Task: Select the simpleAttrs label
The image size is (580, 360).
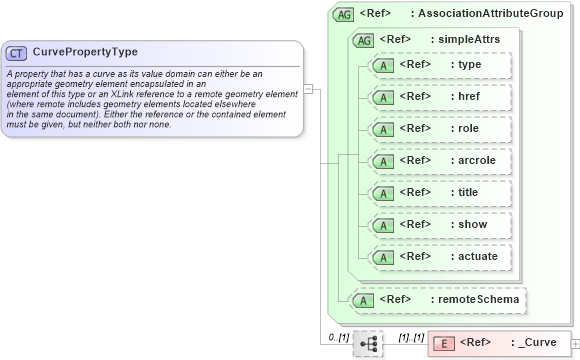Action: 469,39
